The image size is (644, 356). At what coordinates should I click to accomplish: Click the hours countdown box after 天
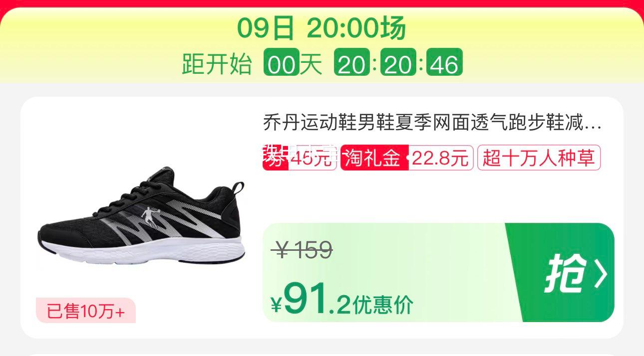(352, 63)
